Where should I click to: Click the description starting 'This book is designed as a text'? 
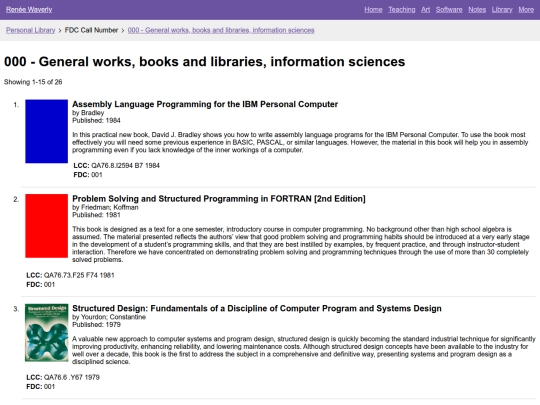(x=301, y=245)
